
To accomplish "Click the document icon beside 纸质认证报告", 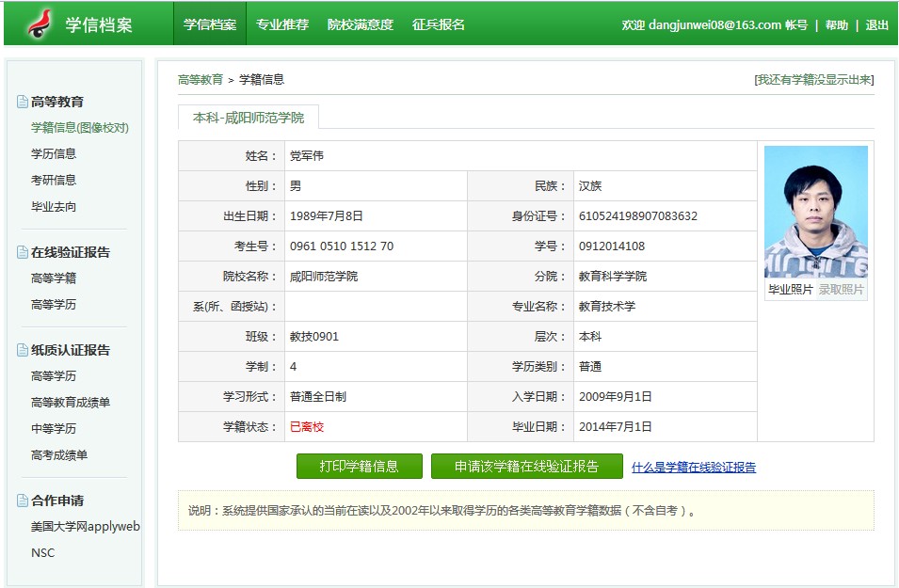I will 23,350.
